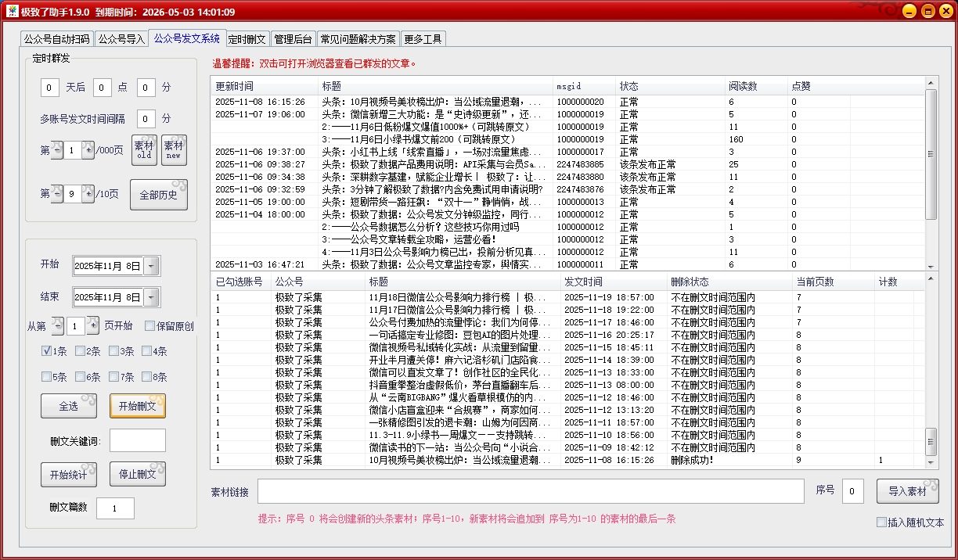Image resolution: width=958 pixels, height=560 pixels.
Task: Click the lower article list vertical scrollbar
Action: coord(931,368)
